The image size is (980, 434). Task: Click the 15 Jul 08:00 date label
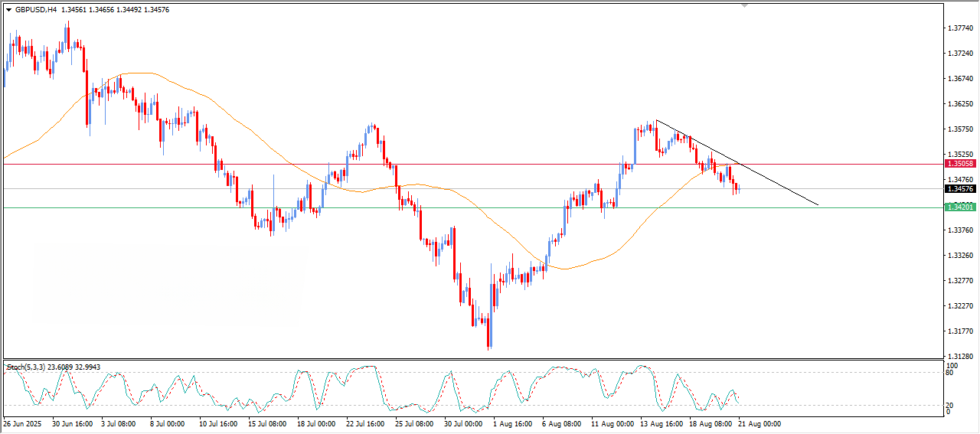coord(268,423)
